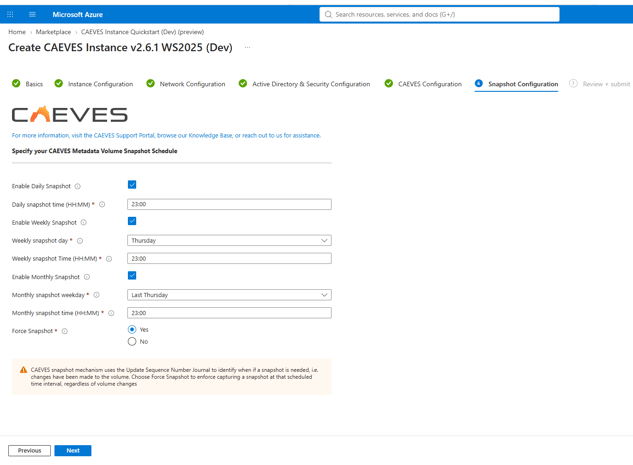The width and height of the screenshot is (633, 465).
Task: Open the Marketplace breadcrumb link
Action: tap(53, 32)
